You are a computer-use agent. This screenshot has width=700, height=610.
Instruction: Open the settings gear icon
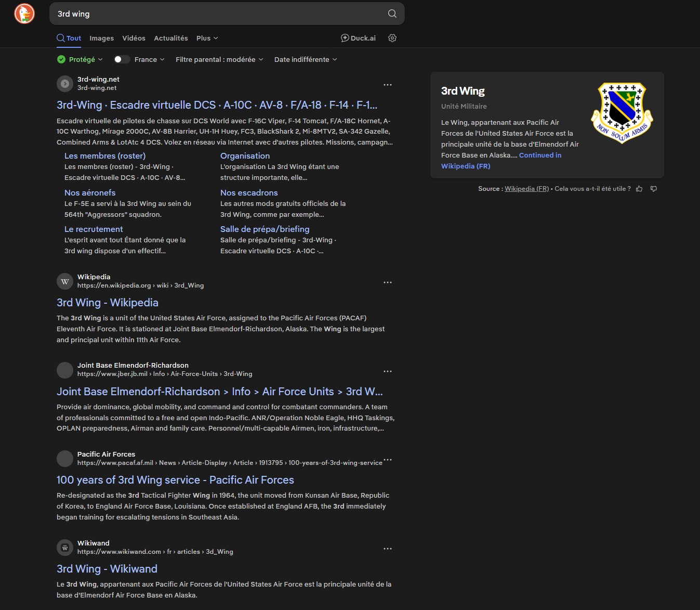pos(392,38)
